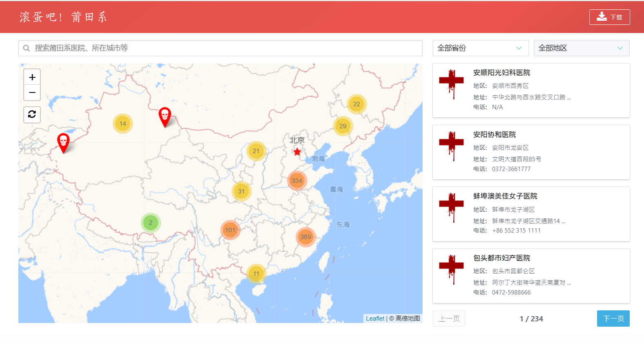
Task: Click the address 文明大道西段85号
Action: coord(517,159)
